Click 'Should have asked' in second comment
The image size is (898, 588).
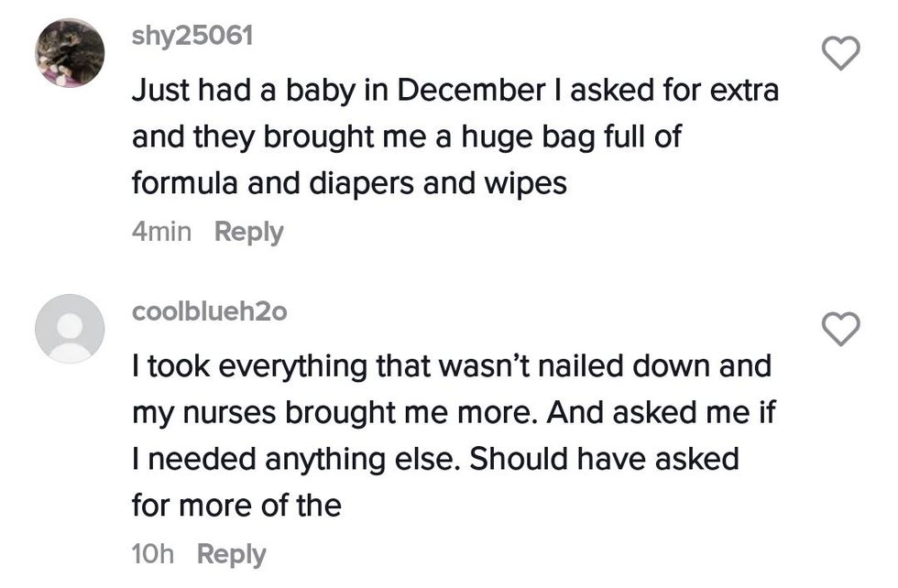tap(603, 459)
